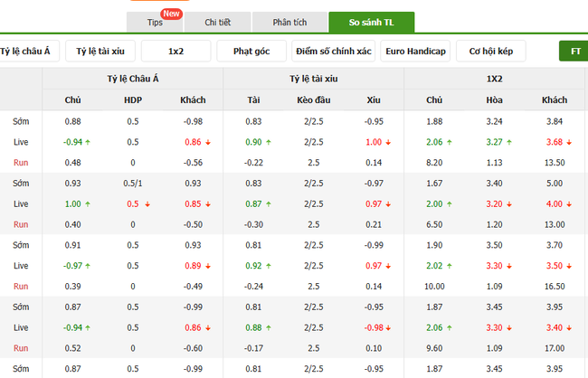The height and width of the screenshot is (378, 588).
Task: Click green up arrow next to 0.92
Action: coord(273,266)
